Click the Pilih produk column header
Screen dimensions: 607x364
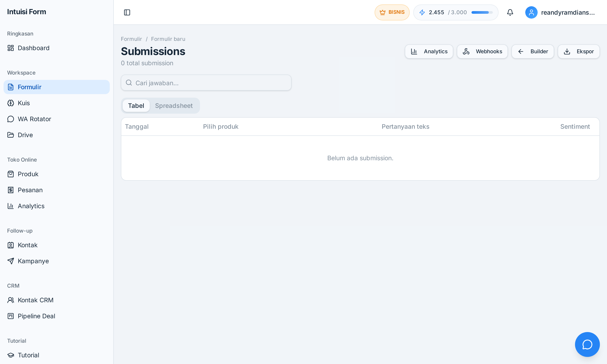pyautogui.click(x=220, y=126)
